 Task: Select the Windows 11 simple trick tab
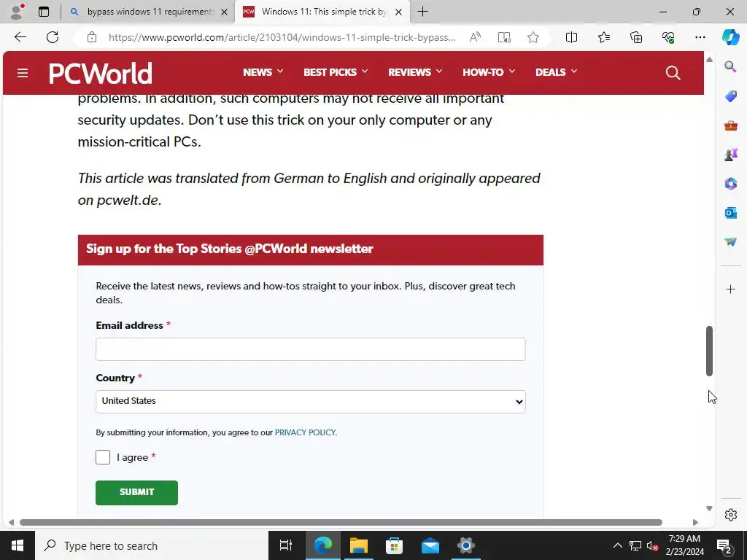tap(322, 12)
